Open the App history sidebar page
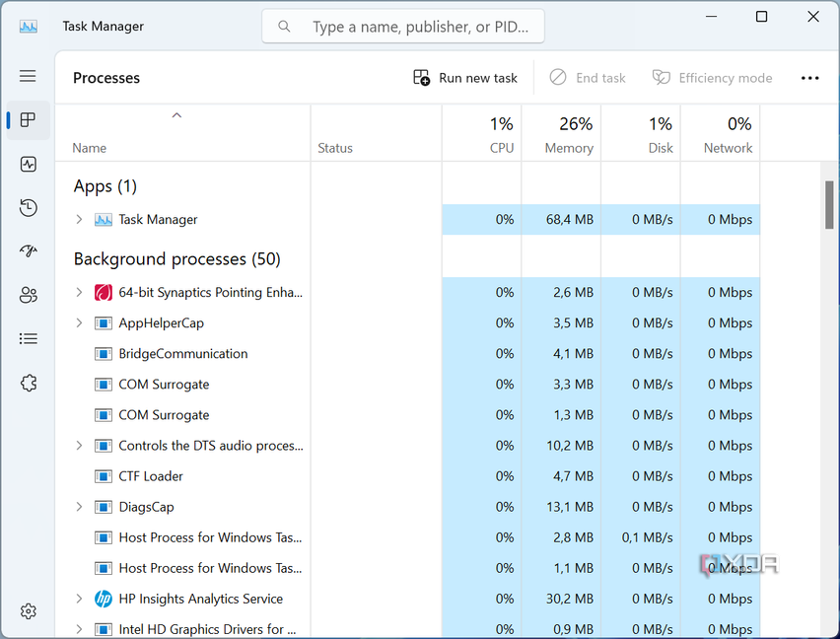Image resolution: width=840 pixels, height=639 pixels. [x=28, y=207]
